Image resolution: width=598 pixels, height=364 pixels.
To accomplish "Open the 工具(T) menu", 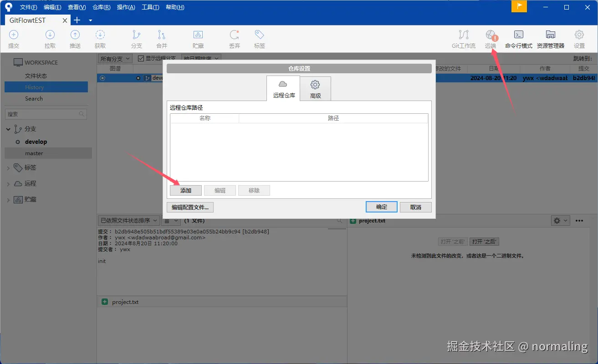I will [150, 7].
